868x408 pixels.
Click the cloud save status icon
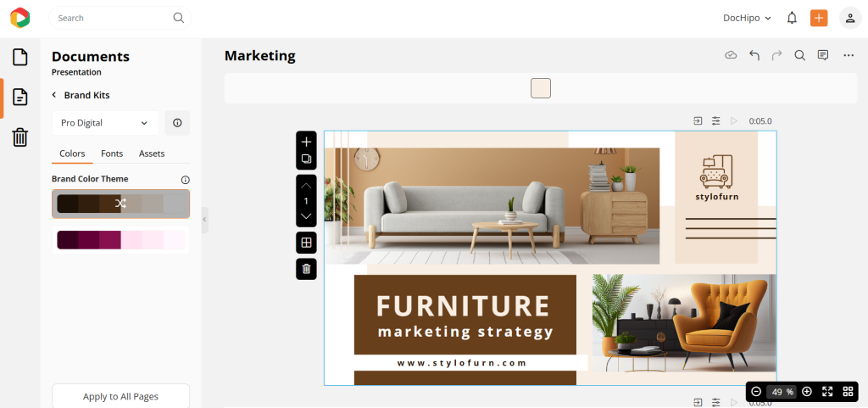pos(731,55)
